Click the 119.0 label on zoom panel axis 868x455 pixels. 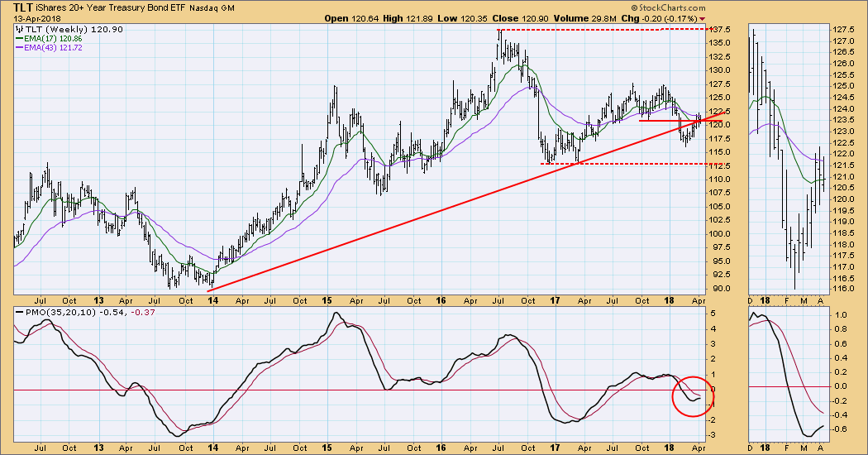844,222
